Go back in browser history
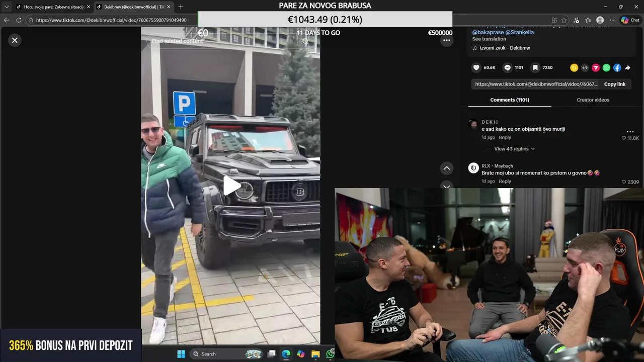This screenshot has height=362, width=644. 7,20
